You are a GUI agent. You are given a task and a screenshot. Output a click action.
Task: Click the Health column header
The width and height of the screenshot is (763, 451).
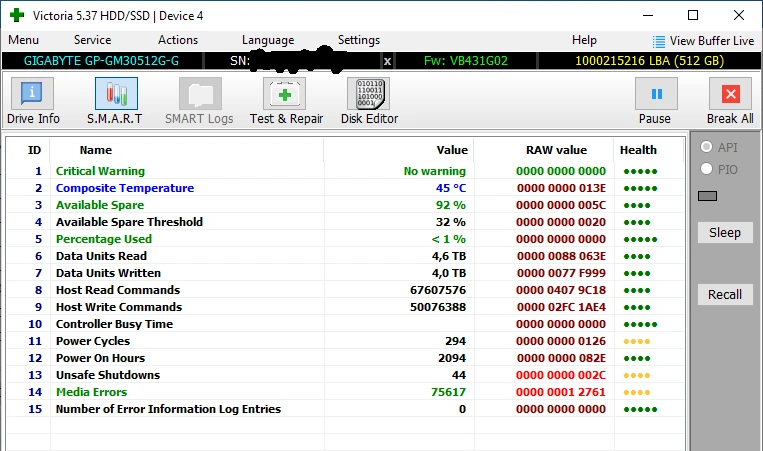(x=638, y=150)
